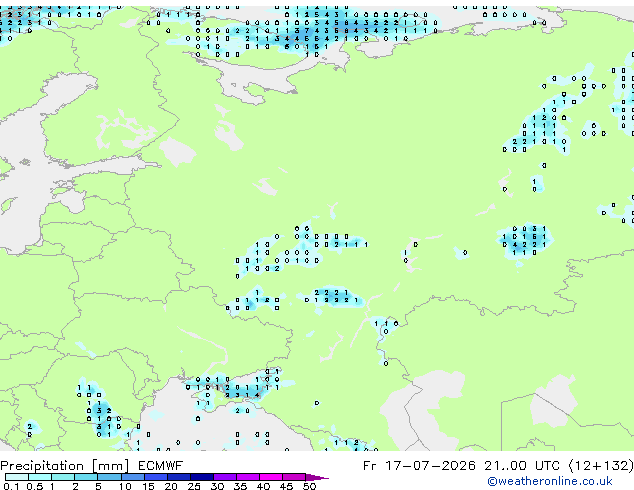Image resolution: width=634 pixels, height=490 pixels.
Task: Click the '50' legend value
Action: tap(310, 486)
